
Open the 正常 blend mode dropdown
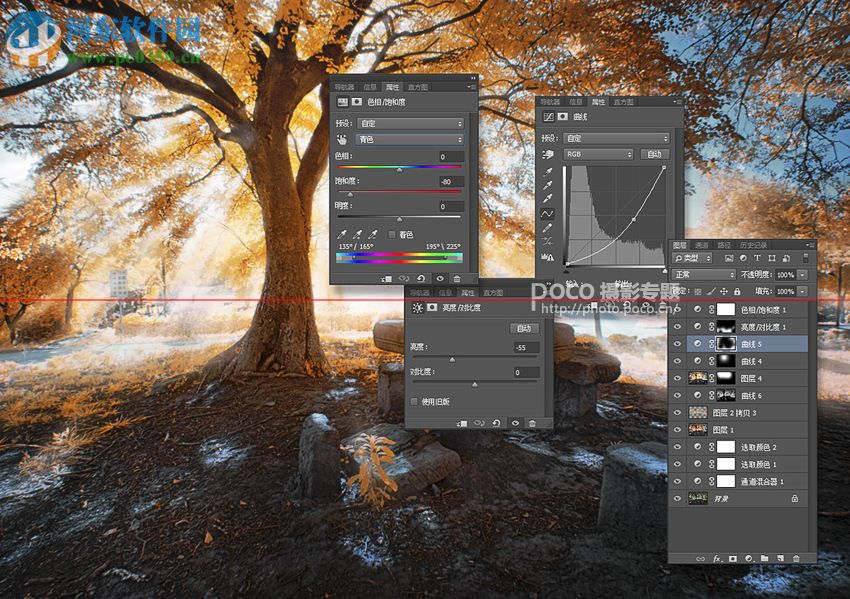pyautogui.click(x=704, y=274)
